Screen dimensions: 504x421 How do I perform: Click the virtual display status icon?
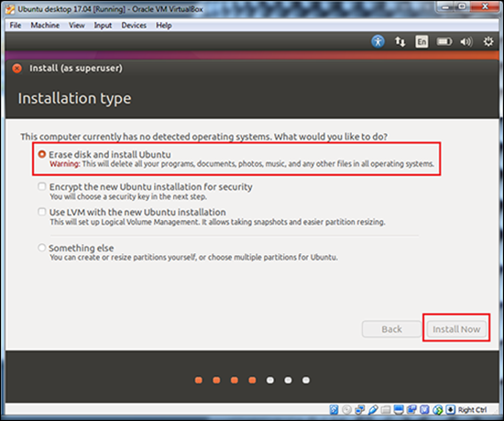tap(399, 410)
